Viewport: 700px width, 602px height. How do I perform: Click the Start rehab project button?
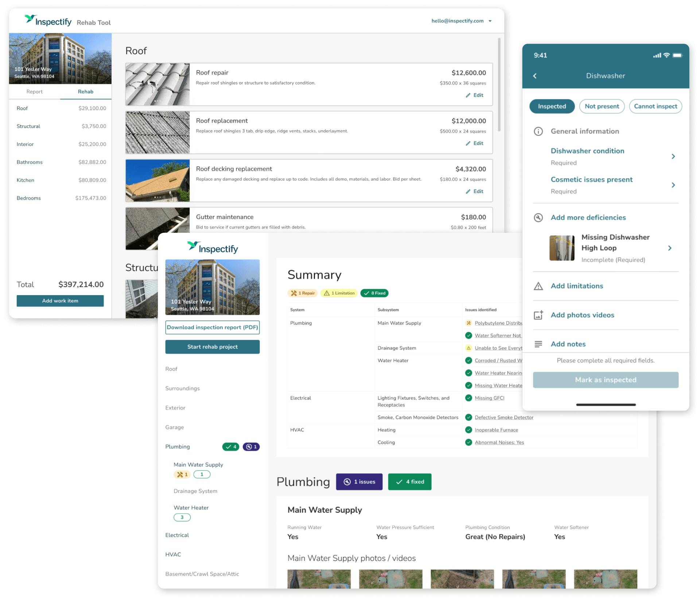point(213,347)
